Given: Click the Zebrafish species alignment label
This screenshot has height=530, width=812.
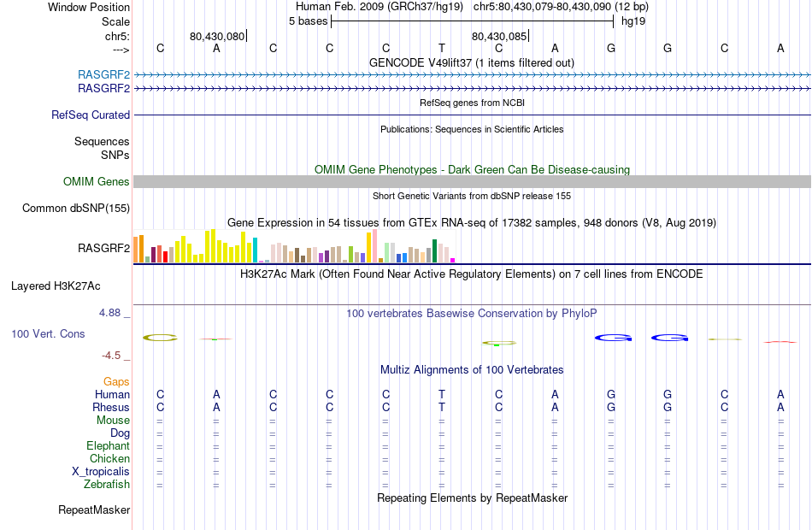Looking at the screenshot, I should point(107,484).
